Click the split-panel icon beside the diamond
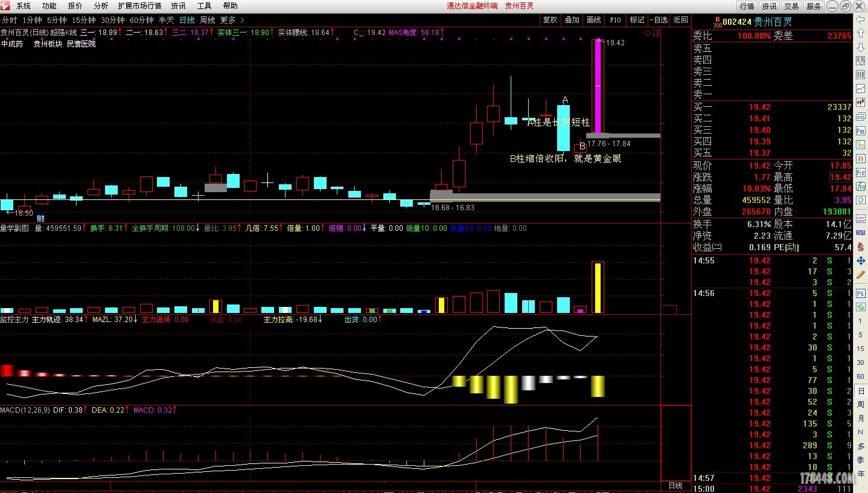Screen dimensions: 868x493 [656, 33]
